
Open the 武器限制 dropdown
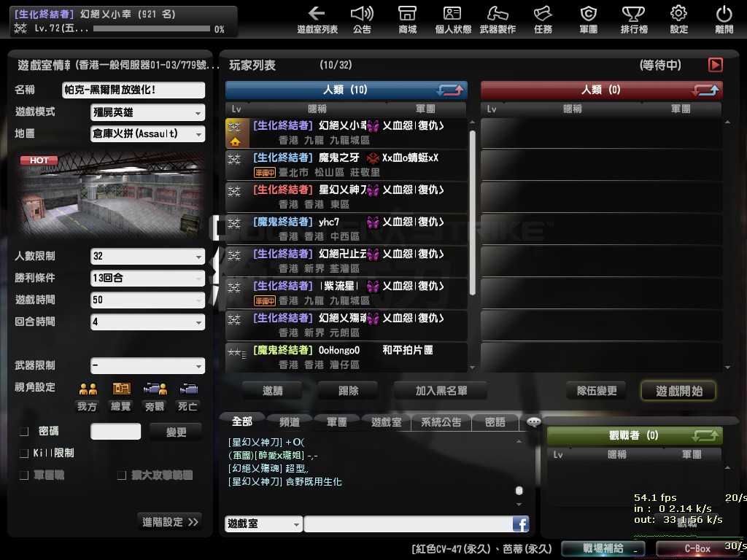click(x=147, y=366)
